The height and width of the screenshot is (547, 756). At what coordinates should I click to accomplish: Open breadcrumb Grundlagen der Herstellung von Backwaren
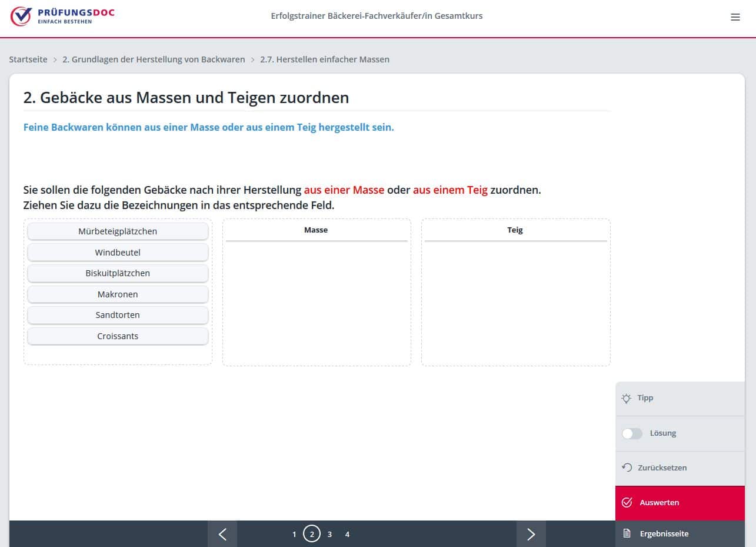[154, 59]
